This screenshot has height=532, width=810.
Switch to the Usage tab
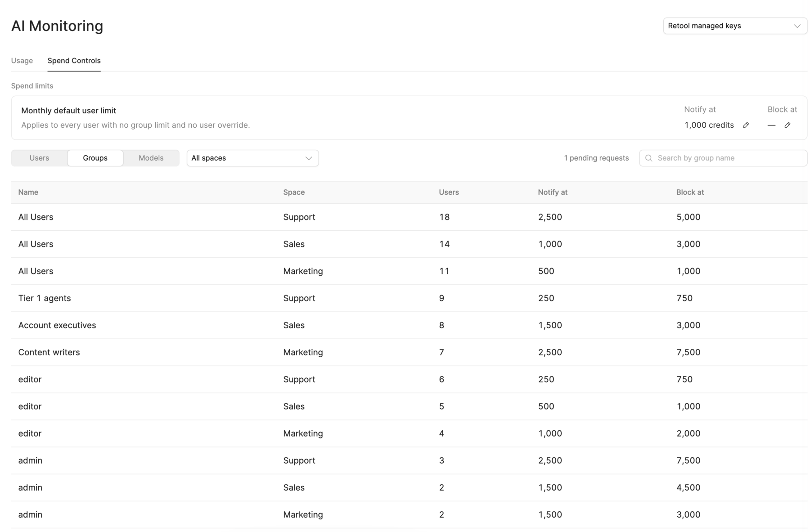tap(22, 60)
